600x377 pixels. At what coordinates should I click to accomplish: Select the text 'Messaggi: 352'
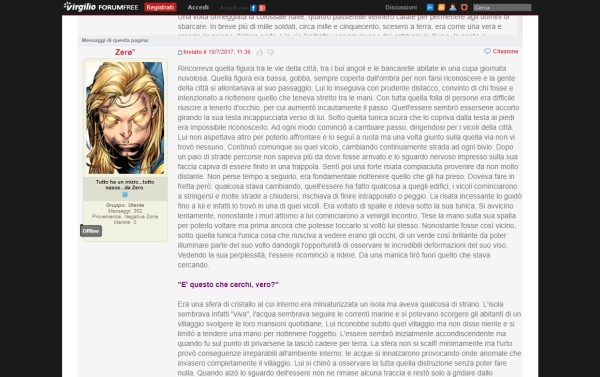point(125,211)
